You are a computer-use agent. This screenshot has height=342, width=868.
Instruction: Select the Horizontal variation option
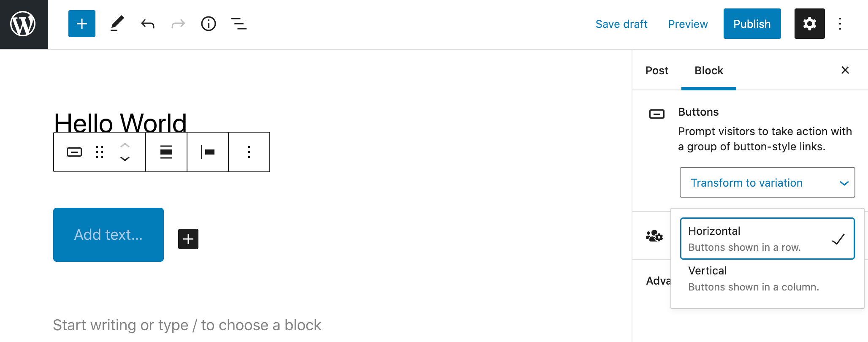(x=767, y=239)
